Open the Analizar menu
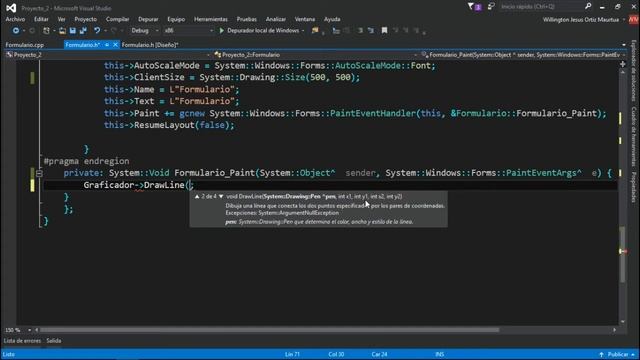This screenshot has height=360, width=640. (x=276, y=19)
